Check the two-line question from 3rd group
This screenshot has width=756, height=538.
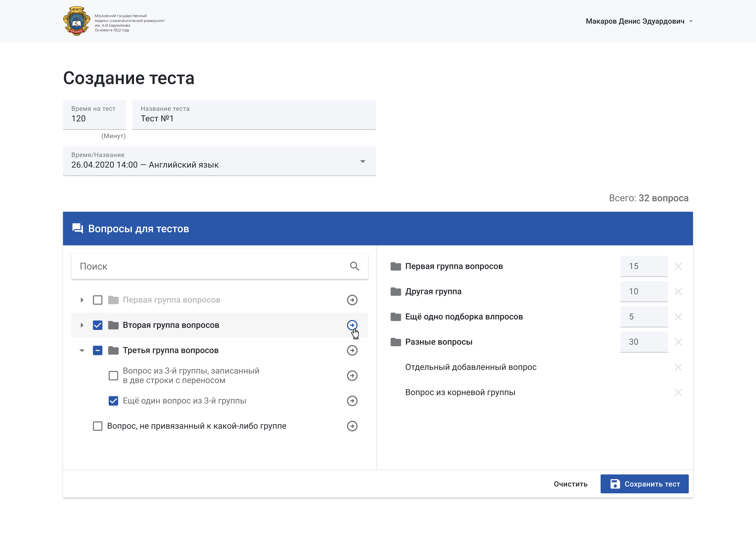tap(113, 375)
